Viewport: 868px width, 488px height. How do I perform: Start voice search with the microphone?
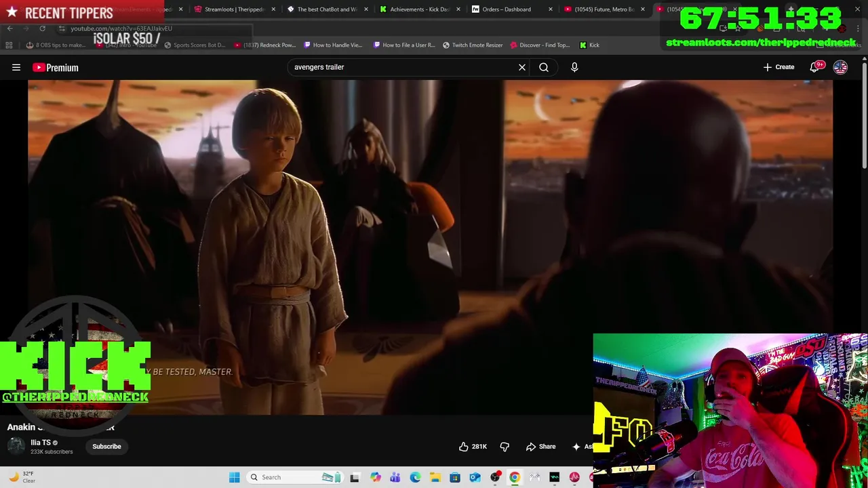574,67
